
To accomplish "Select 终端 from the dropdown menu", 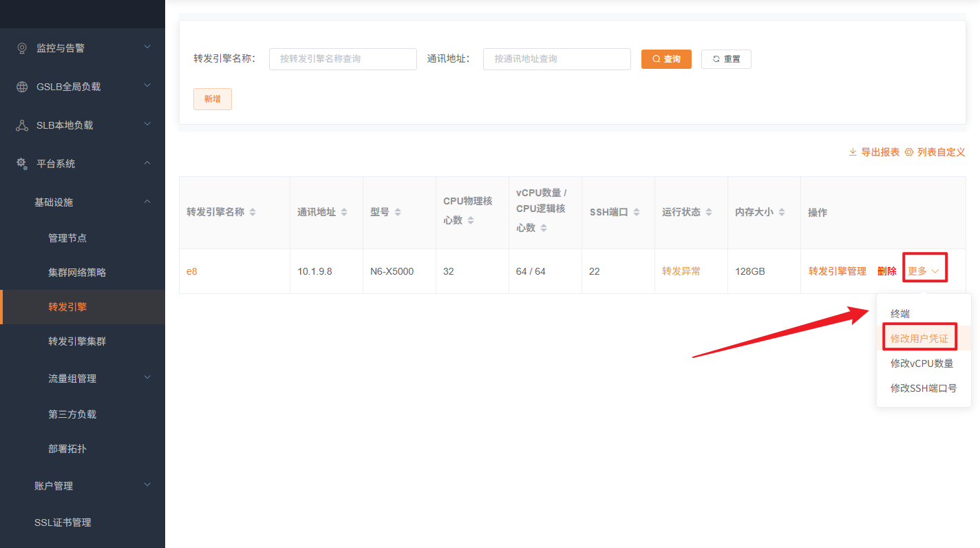I will (899, 313).
